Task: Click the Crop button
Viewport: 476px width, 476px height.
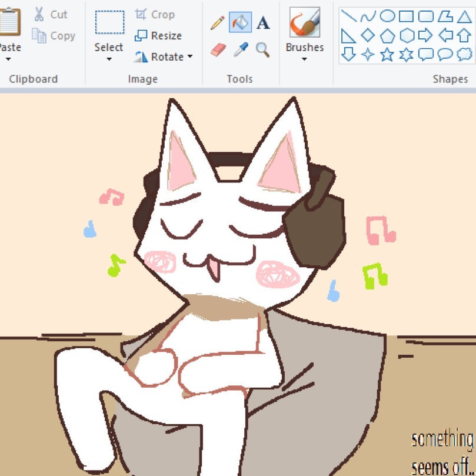Action: click(155, 15)
